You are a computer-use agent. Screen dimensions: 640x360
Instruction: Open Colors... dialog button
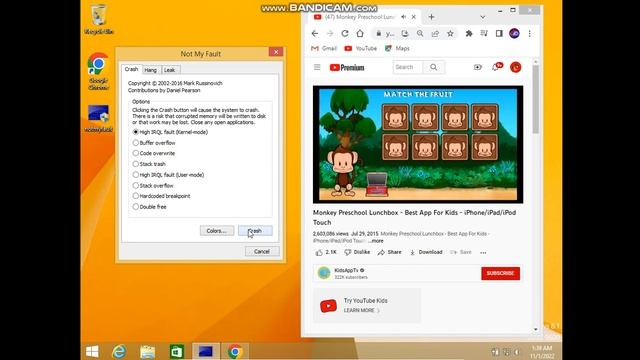click(217, 231)
